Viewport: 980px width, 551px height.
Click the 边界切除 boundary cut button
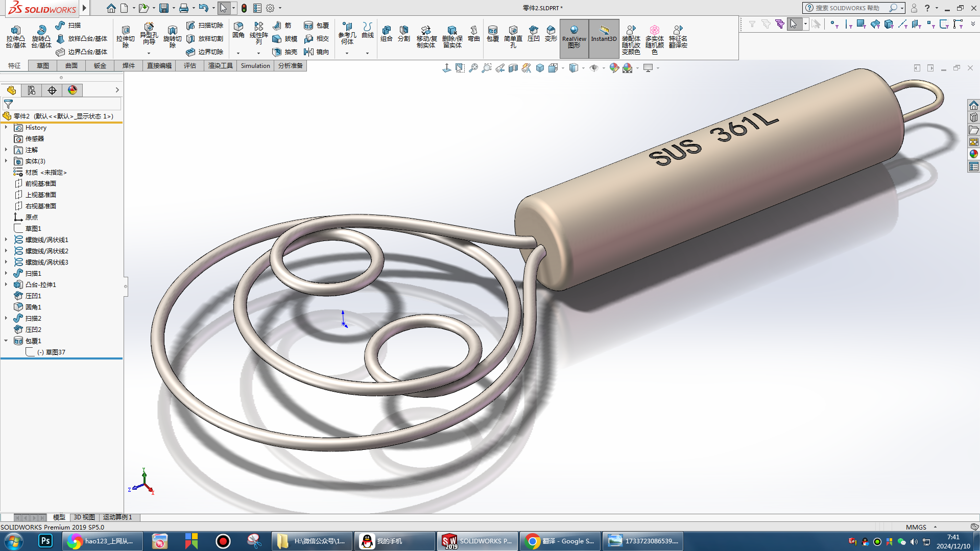pos(205,52)
